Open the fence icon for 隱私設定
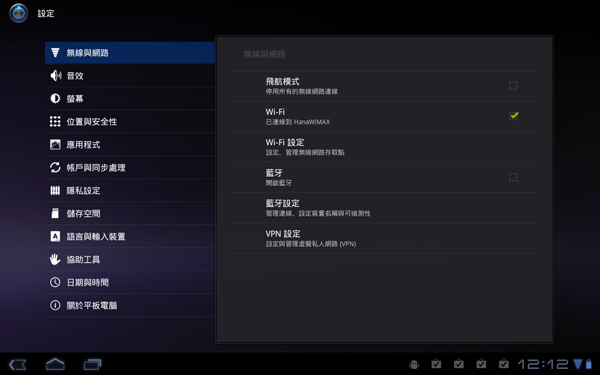The width and height of the screenshot is (600, 375). click(x=55, y=191)
